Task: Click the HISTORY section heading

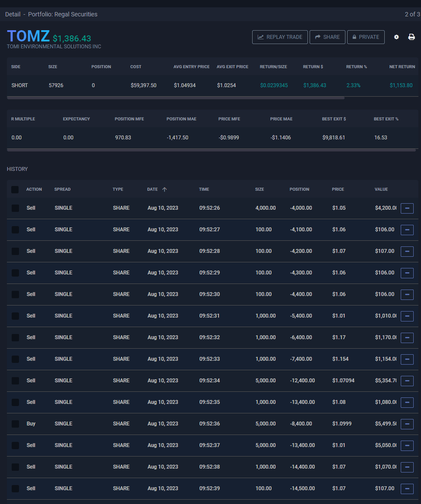Action: tap(17, 169)
